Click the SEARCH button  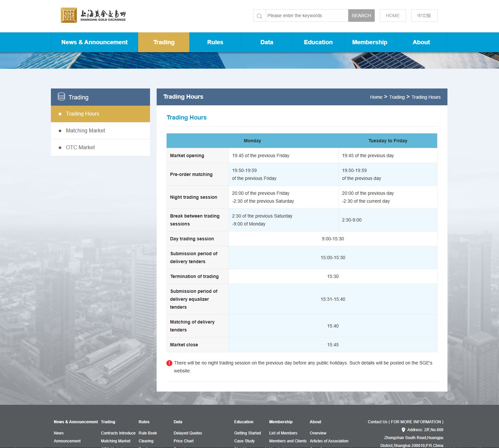(361, 16)
